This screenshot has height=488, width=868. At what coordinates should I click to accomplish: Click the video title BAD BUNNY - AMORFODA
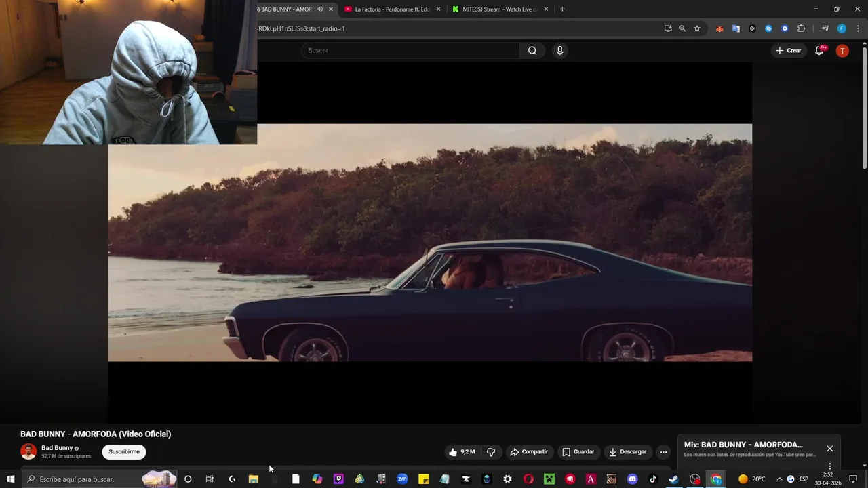coord(96,434)
